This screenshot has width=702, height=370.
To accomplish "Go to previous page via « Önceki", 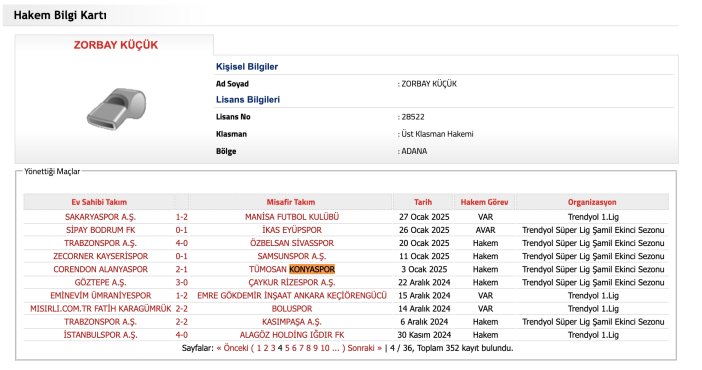I will 232,348.
